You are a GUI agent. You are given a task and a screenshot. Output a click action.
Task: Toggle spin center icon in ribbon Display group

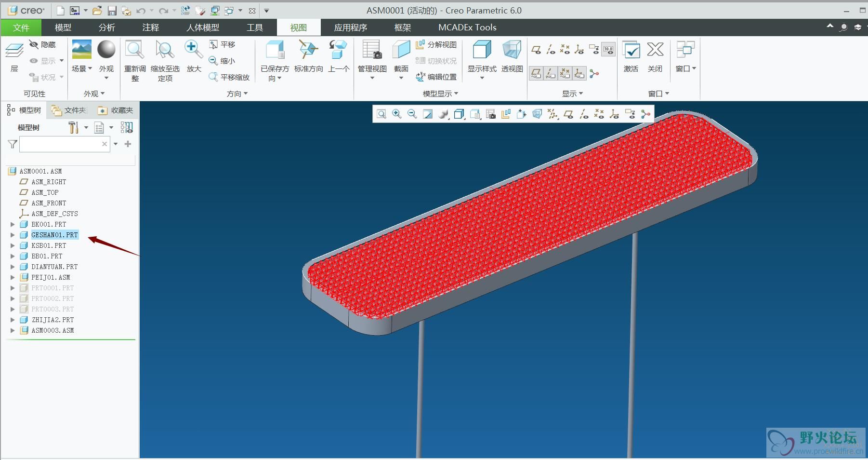coord(594,74)
